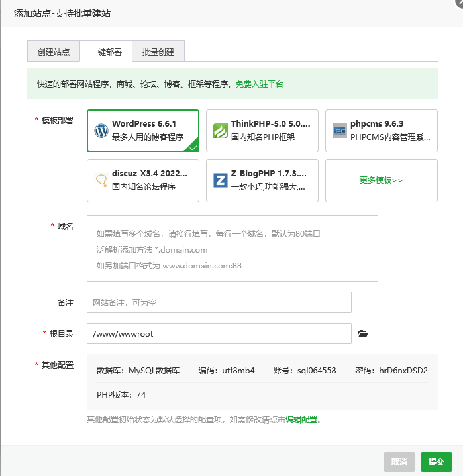Click 提交 to submit the site
The height and width of the screenshot is (476, 463).
[x=436, y=462]
